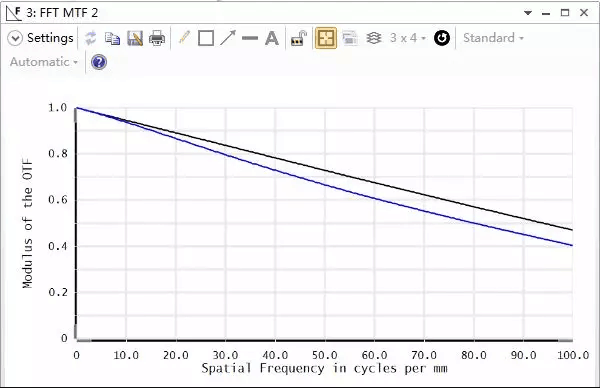
Task: Click the clone window icon
Action: [350, 38]
